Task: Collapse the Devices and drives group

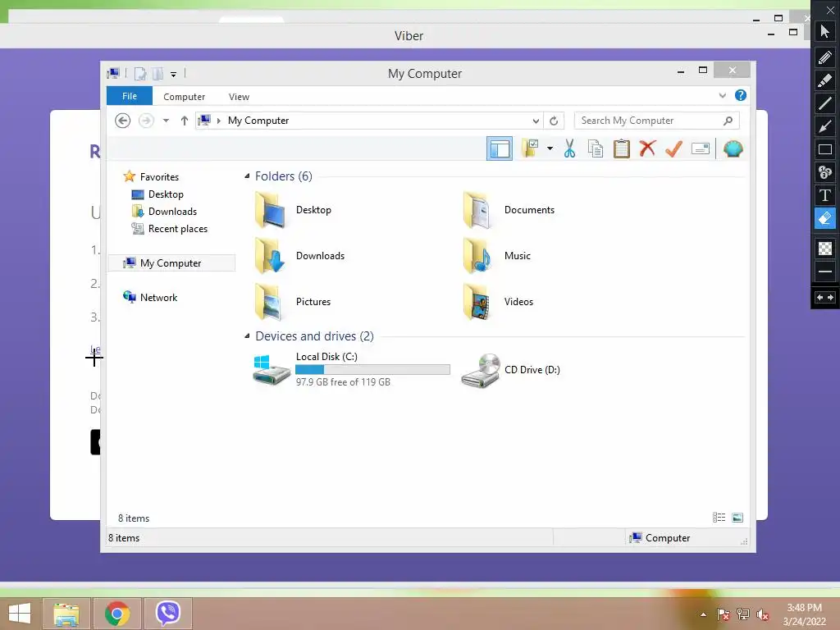Action: click(x=247, y=336)
